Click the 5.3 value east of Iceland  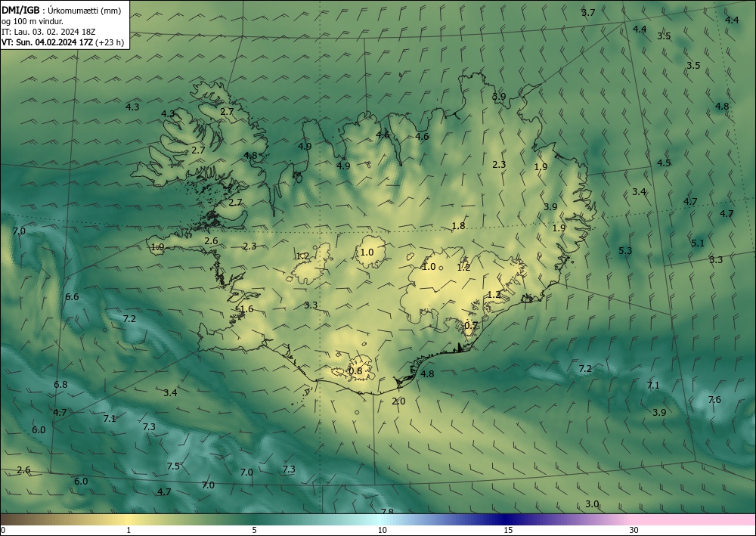click(x=625, y=250)
